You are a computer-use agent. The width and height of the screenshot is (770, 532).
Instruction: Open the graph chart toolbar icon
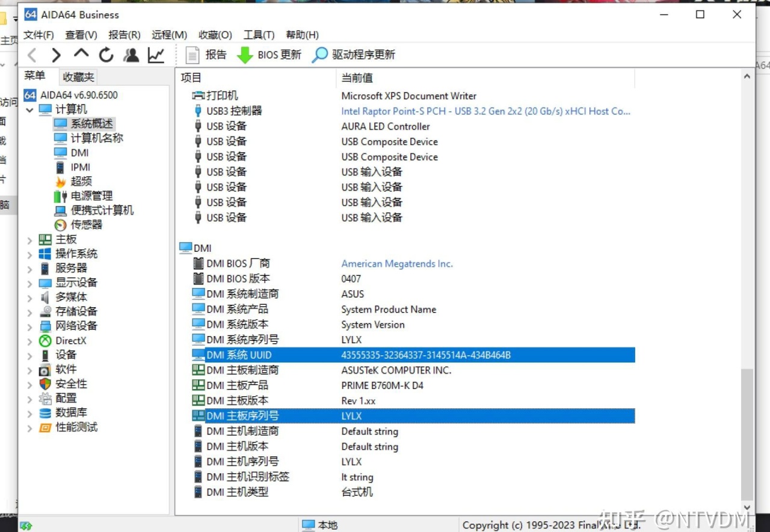[x=156, y=55]
